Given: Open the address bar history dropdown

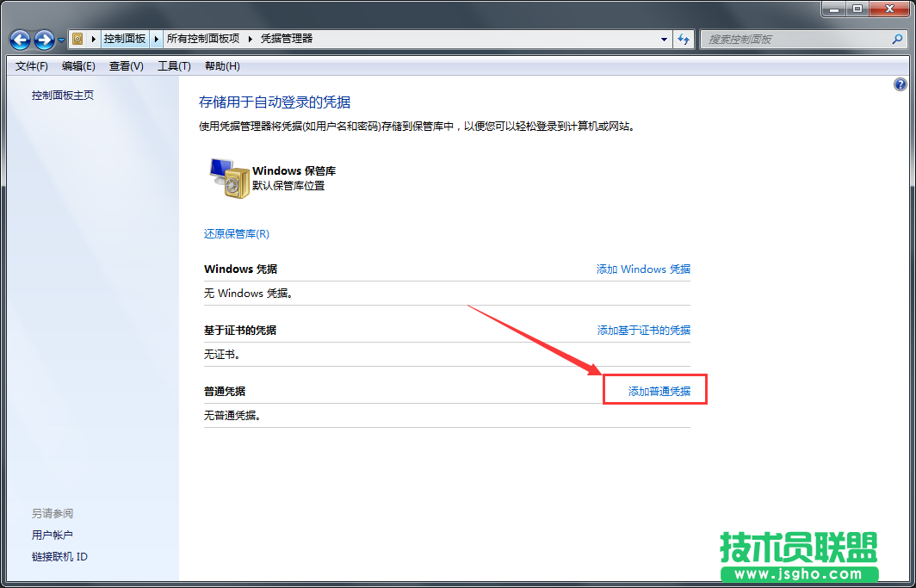Looking at the screenshot, I should [x=663, y=39].
